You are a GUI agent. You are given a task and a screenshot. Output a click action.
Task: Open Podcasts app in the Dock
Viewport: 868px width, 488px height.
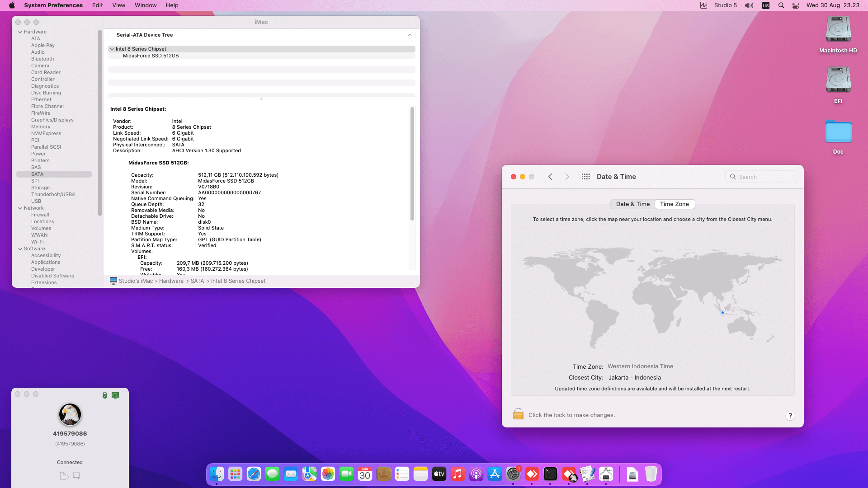476,474
